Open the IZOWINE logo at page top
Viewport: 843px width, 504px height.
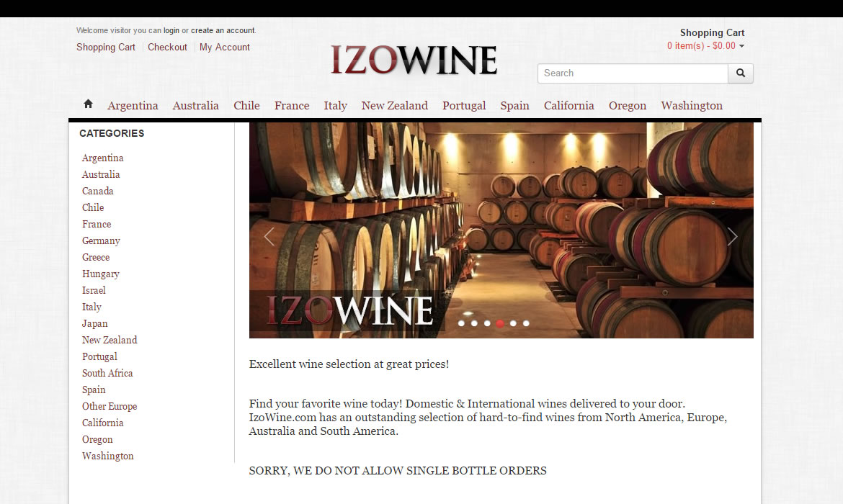[x=414, y=59]
